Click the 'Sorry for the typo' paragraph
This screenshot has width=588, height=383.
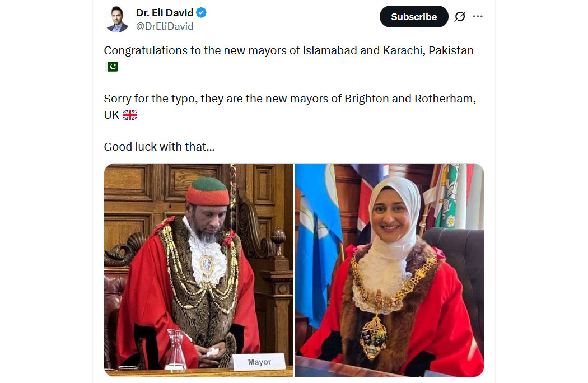pyautogui.click(x=290, y=106)
